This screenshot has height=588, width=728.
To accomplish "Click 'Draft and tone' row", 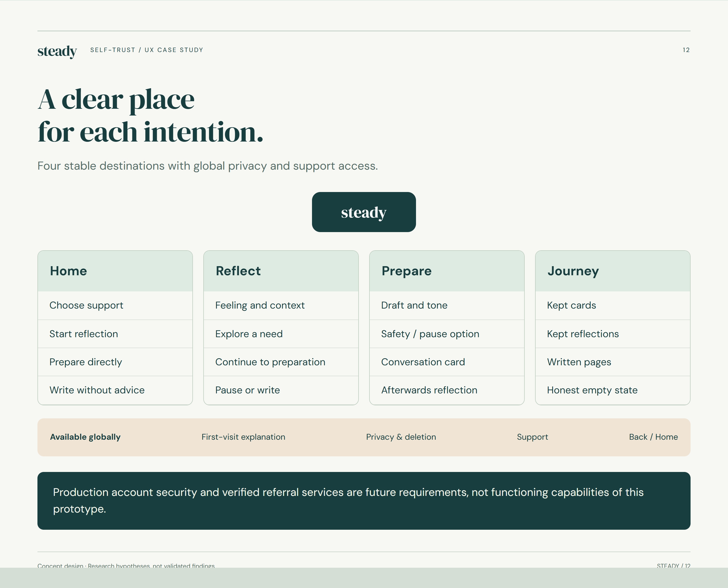I will tap(447, 305).
